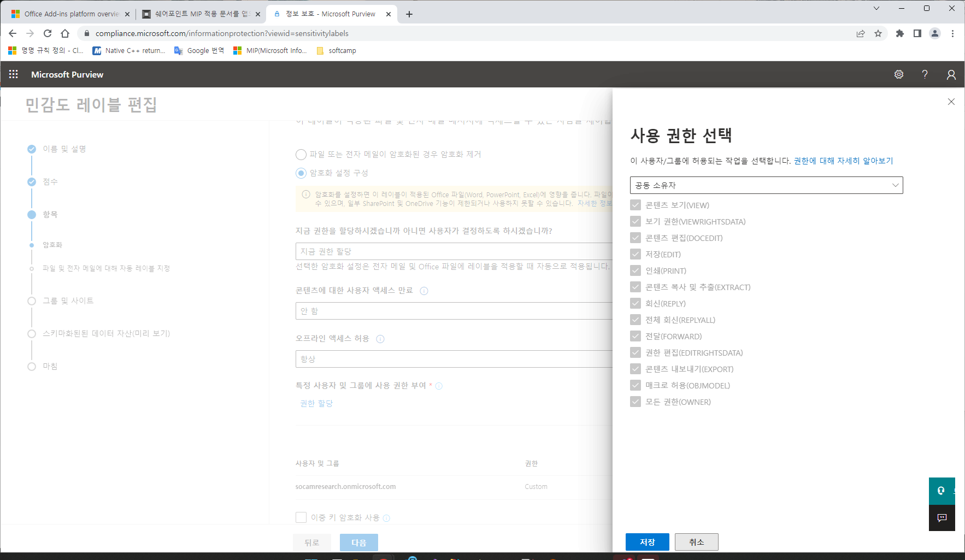This screenshot has height=560, width=965.
Task: Toggle the PRINT checkbox
Action: point(636,270)
